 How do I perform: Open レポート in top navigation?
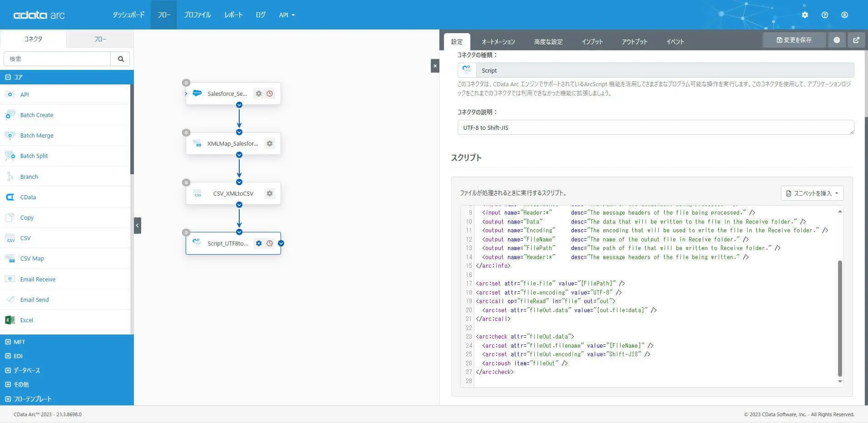pyautogui.click(x=233, y=15)
